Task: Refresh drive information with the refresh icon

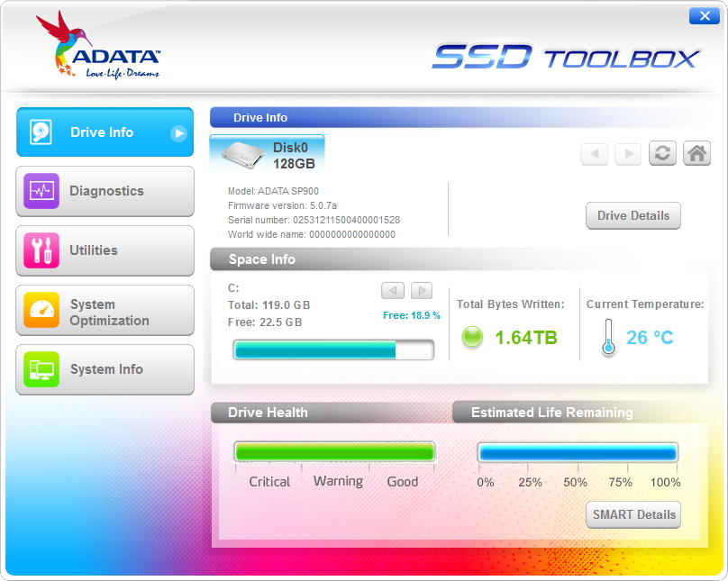Action: coord(662,153)
